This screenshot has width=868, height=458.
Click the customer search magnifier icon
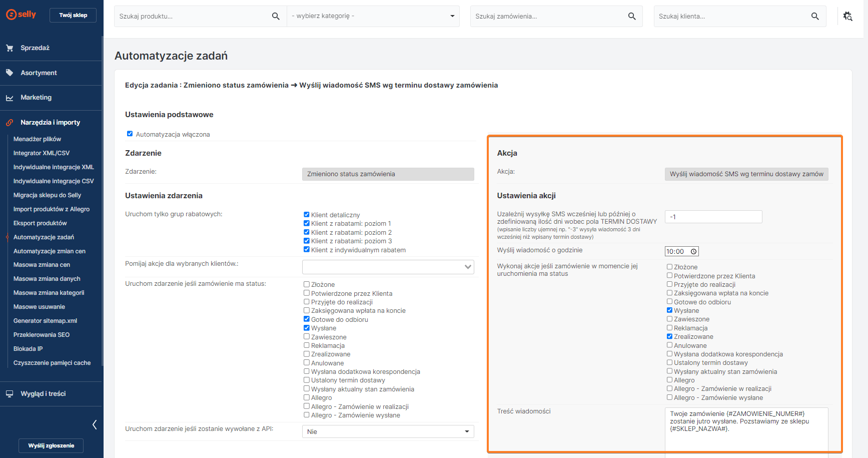tap(815, 17)
